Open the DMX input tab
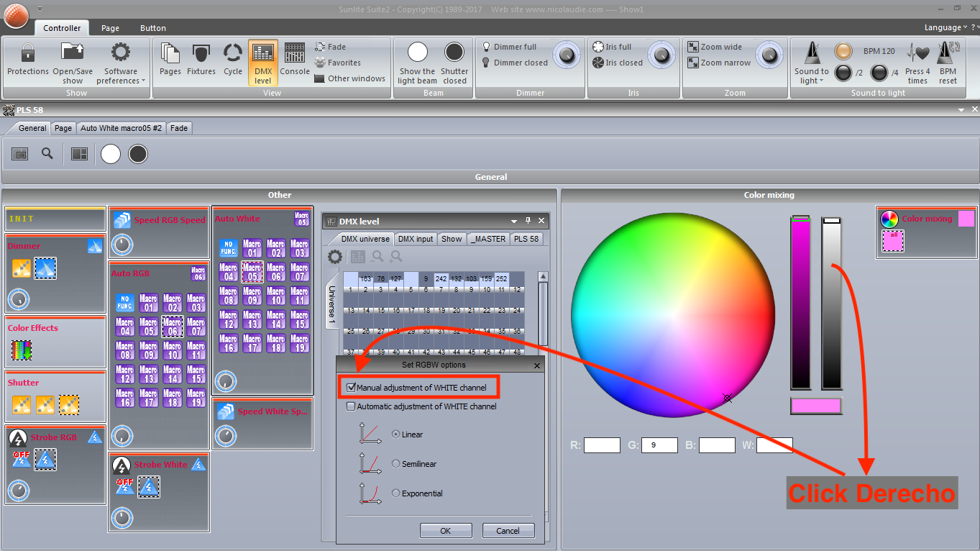 [416, 239]
